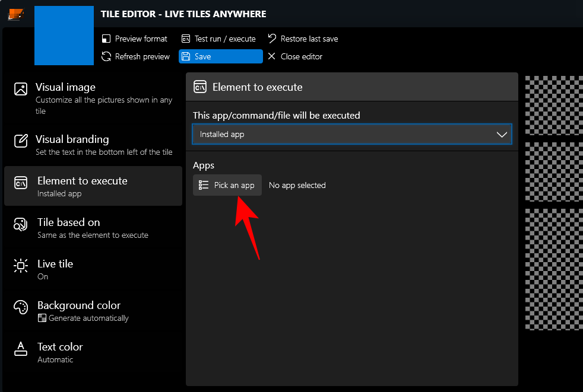Viewport: 583px width, 392px height.
Task: Select the top checkered tile preview
Action: pos(553,97)
